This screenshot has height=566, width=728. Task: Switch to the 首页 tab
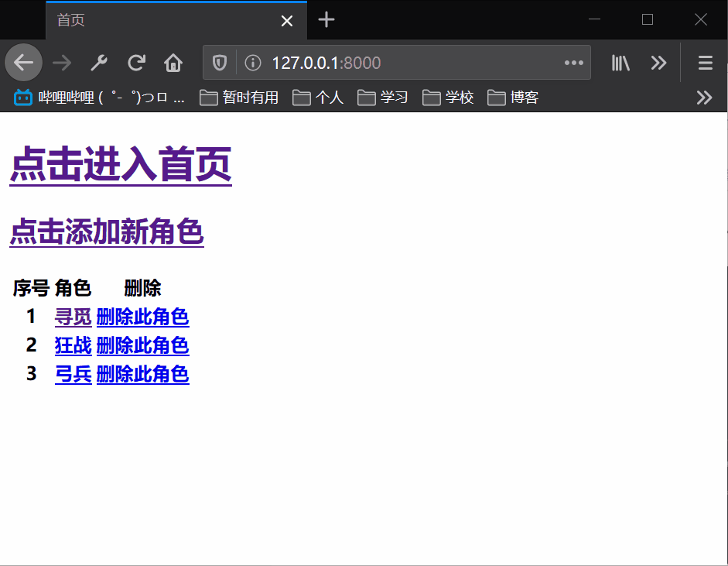point(155,21)
